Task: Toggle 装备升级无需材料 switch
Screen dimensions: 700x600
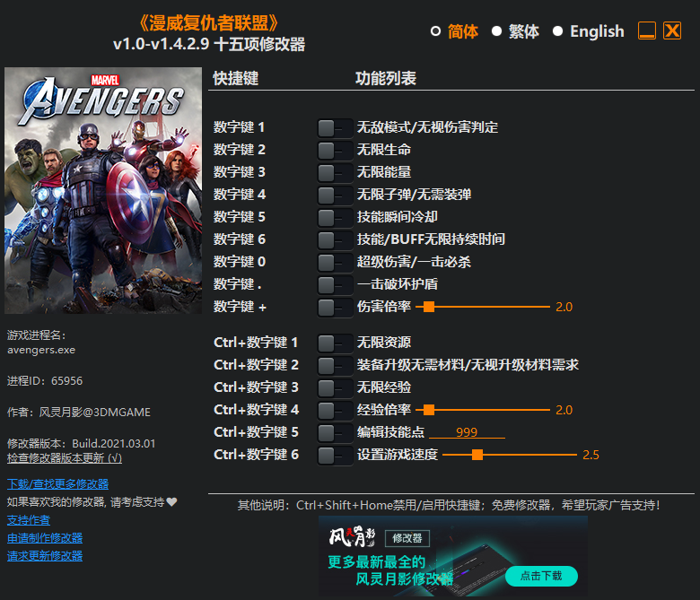Action: click(x=335, y=365)
